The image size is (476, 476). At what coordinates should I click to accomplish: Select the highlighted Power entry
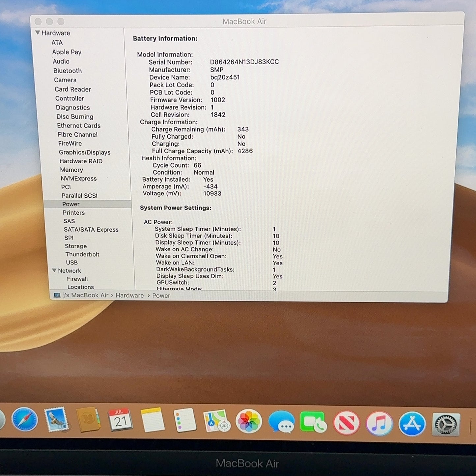coord(87,204)
